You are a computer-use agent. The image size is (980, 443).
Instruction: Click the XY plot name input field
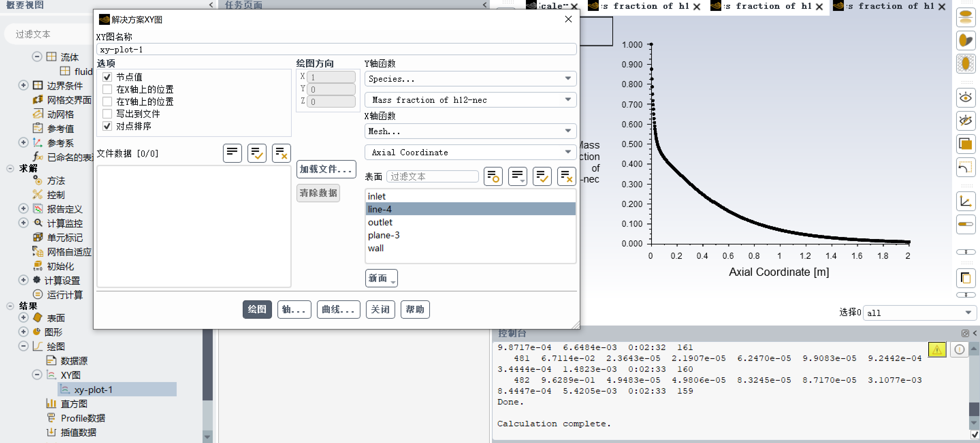point(336,49)
